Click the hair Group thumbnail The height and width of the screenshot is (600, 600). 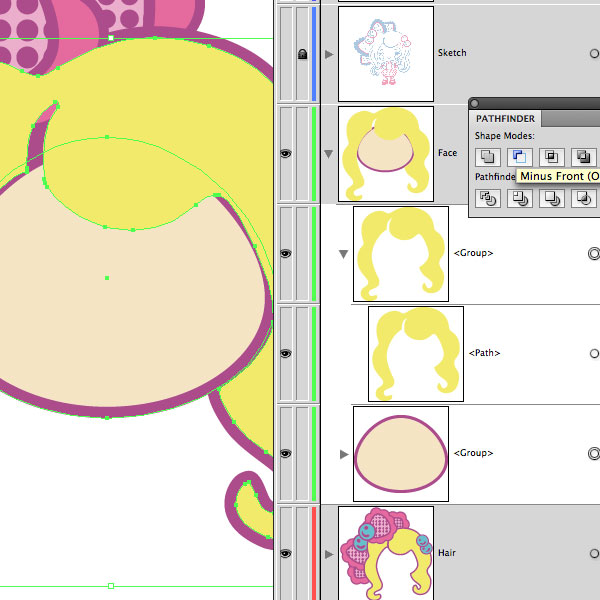coord(401,254)
